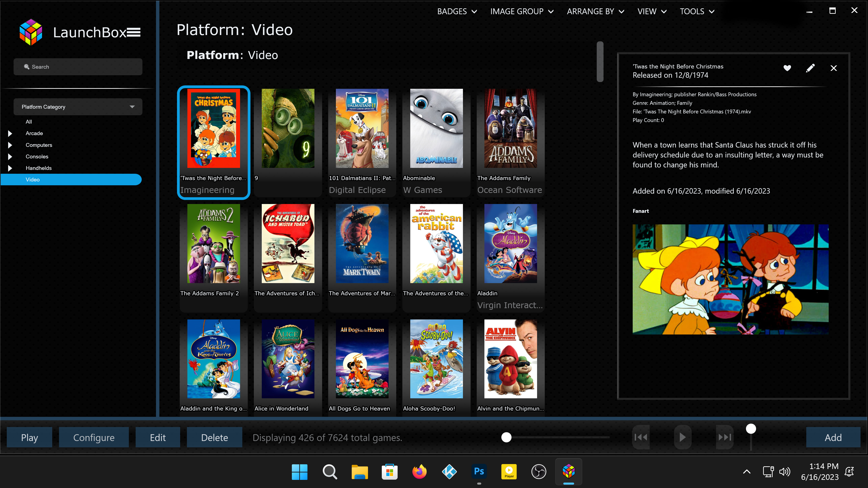Viewport: 868px width, 488px height.
Task: Expand the Consoles tree node
Action: (x=10, y=157)
